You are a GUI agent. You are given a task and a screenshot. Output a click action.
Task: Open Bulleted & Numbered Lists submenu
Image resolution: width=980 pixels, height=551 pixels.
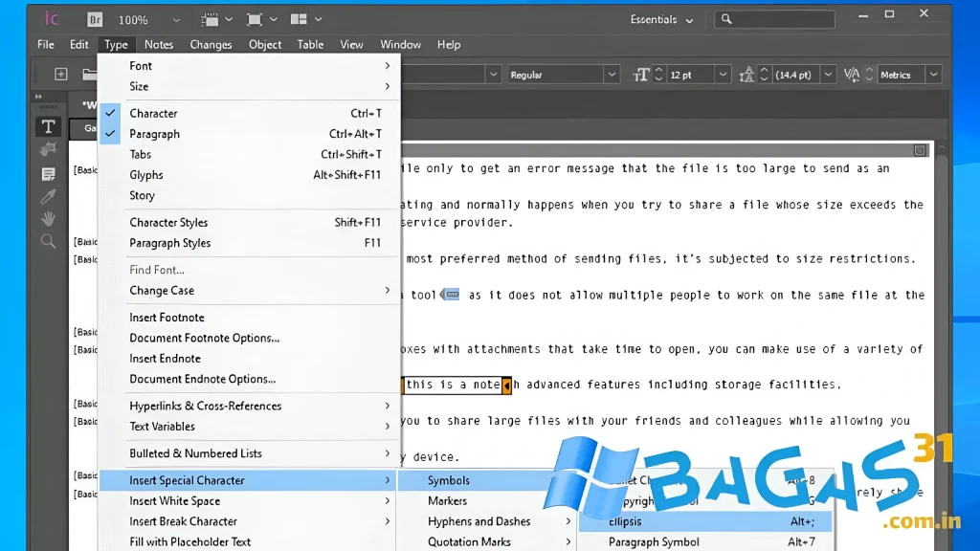[249, 453]
